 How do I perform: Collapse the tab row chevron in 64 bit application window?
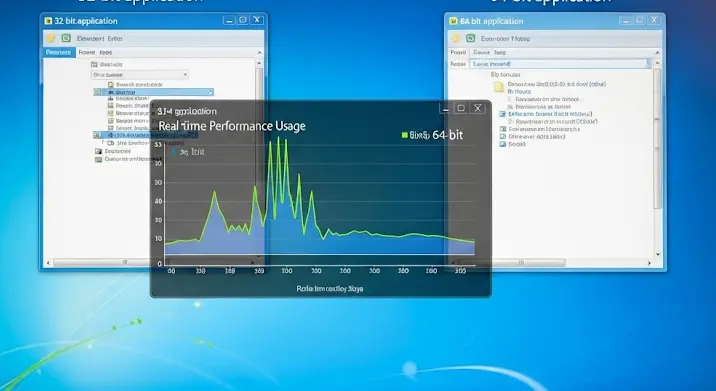658,53
